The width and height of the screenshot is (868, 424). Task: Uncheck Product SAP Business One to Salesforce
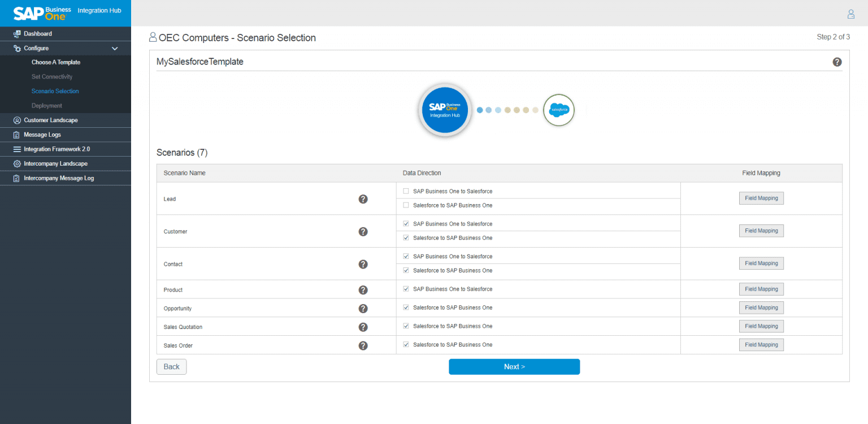pyautogui.click(x=406, y=289)
